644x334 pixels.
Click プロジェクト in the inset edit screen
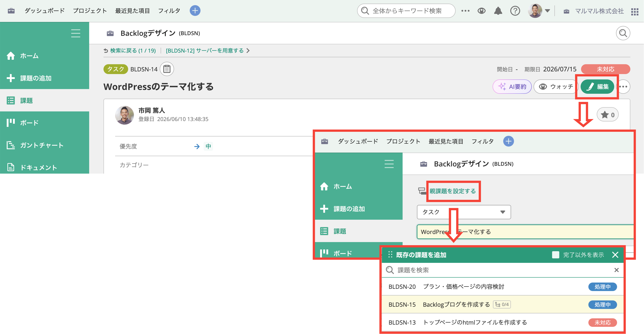coord(403,141)
